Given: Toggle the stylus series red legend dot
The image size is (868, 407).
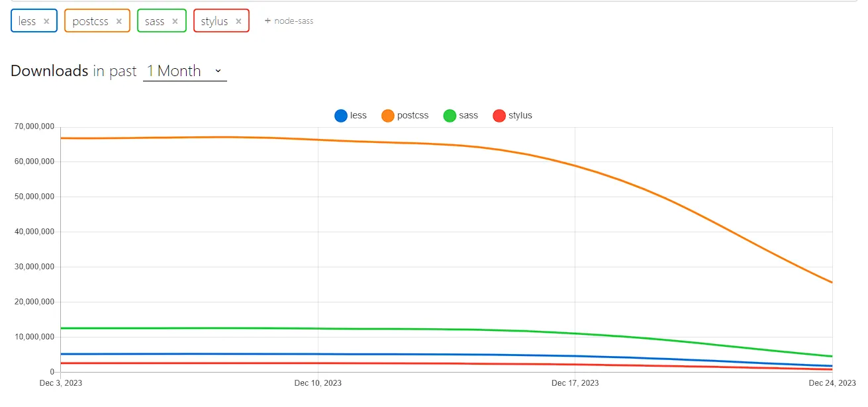Looking at the screenshot, I should tap(499, 116).
